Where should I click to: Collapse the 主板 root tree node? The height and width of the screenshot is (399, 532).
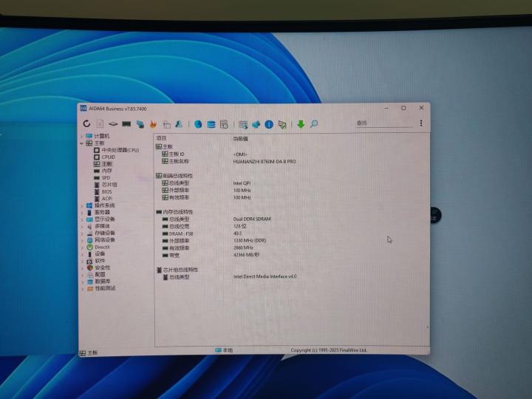tap(82, 143)
